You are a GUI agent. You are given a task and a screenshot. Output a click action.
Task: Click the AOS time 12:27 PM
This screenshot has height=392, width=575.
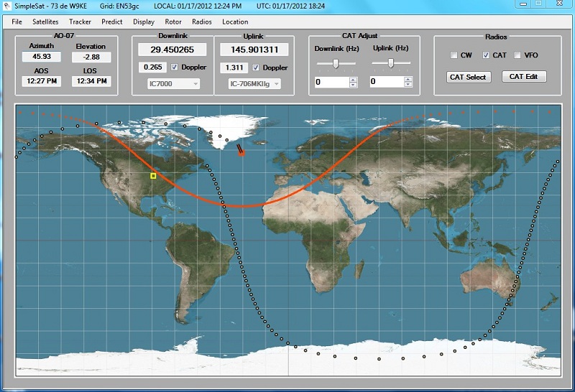click(x=42, y=81)
